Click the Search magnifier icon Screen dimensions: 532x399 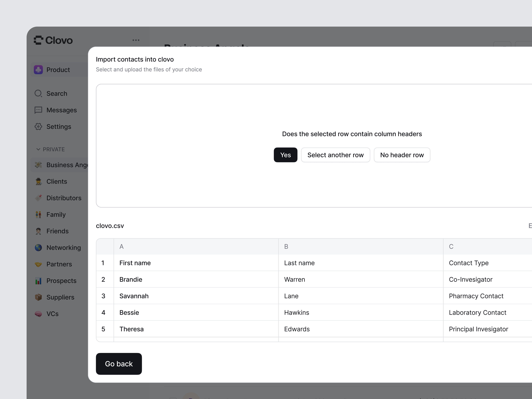pos(38,93)
